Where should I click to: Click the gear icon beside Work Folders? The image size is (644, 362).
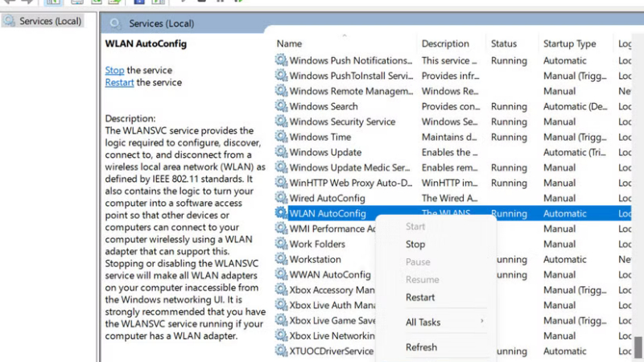281,244
